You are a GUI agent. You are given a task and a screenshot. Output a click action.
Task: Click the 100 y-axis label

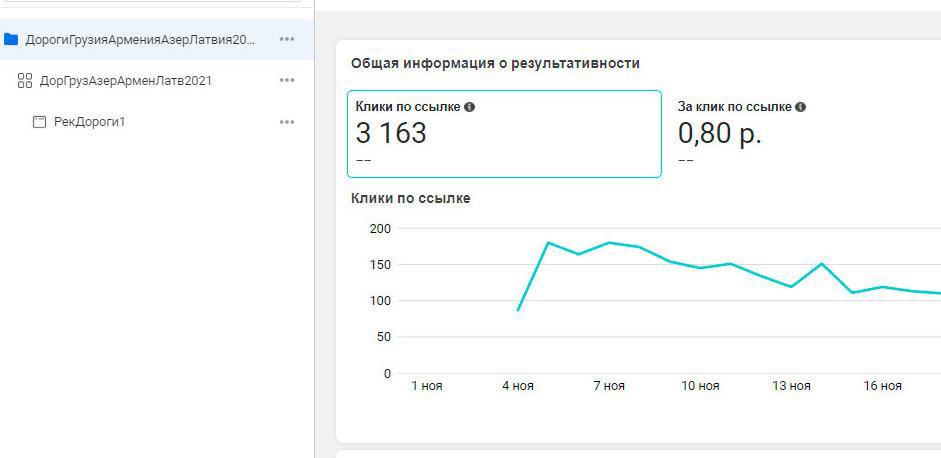(x=380, y=301)
